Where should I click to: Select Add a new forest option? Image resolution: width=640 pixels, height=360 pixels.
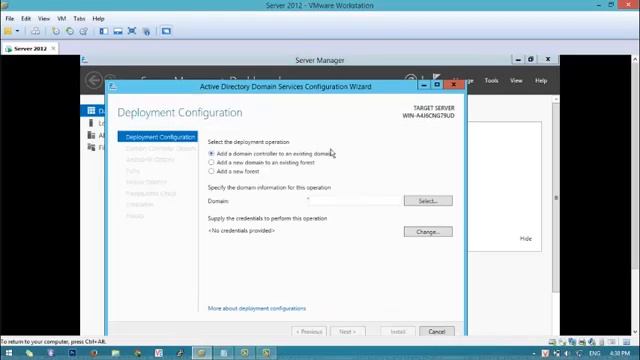point(211,171)
